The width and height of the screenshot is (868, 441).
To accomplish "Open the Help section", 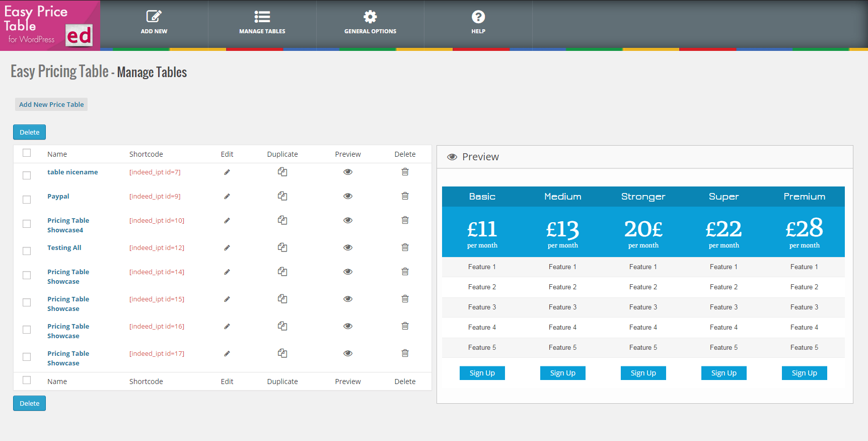I will 478,23.
